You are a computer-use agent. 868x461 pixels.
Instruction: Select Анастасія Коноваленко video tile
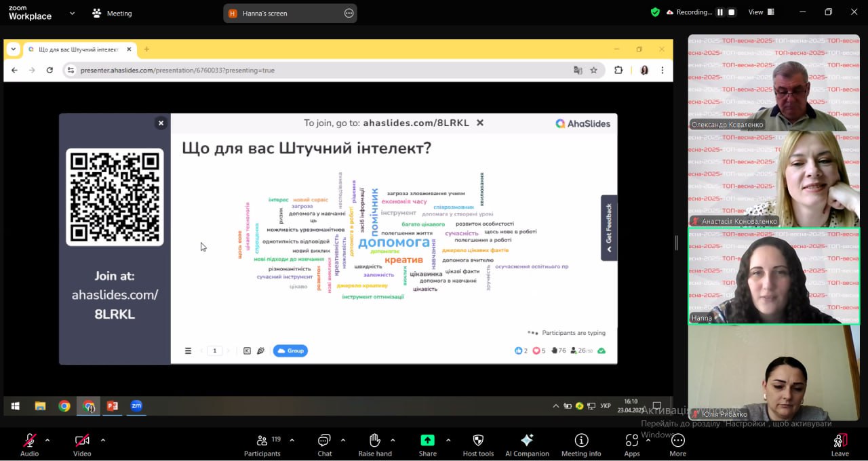tap(774, 179)
